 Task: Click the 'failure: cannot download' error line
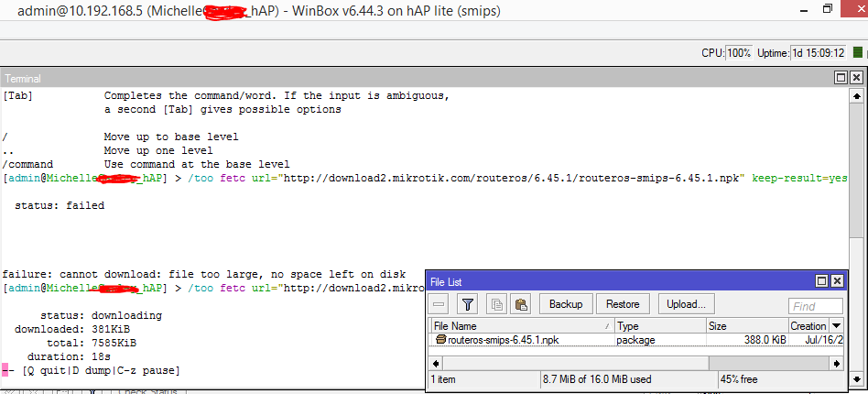point(203,274)
